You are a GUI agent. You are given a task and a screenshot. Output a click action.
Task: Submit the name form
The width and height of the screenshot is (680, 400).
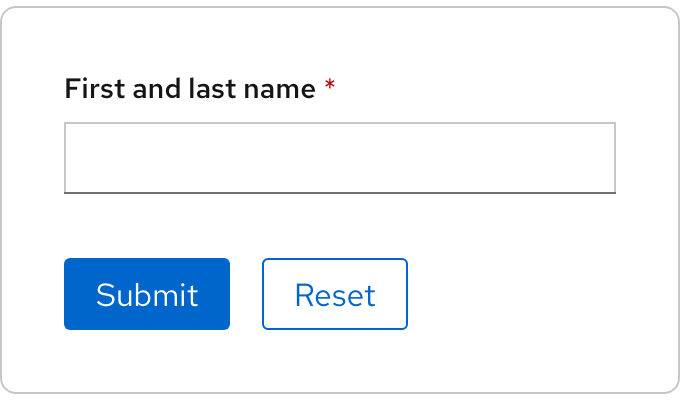(x=147, y=294)
